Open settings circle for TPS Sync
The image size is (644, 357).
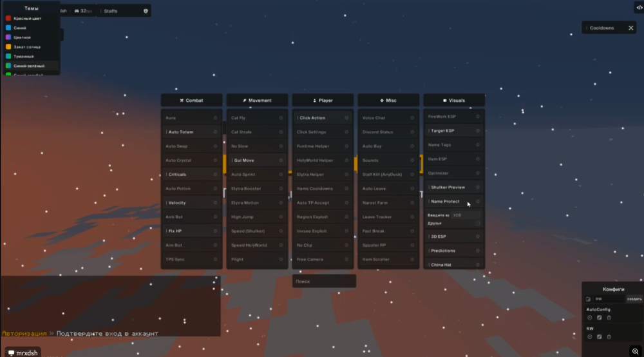point(215,259)
